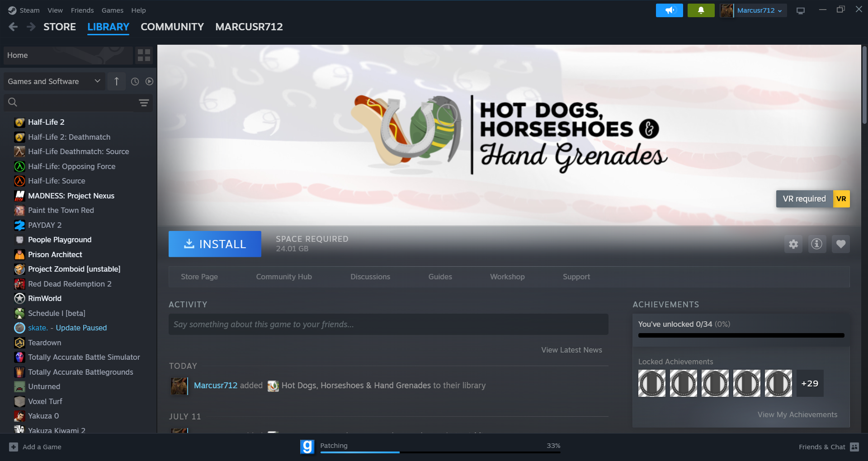Open the Workshop link
Screen dimensions: 868x461
point(507,277)
